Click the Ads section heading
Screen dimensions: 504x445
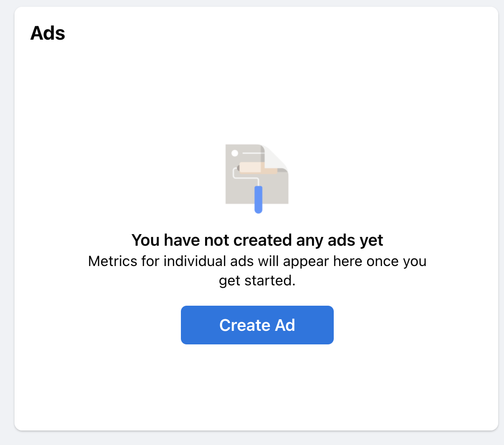[47, 33]
